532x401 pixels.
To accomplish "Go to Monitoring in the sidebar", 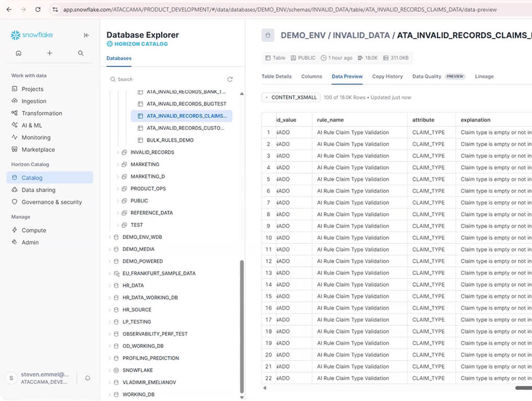I will coord(36,138).
